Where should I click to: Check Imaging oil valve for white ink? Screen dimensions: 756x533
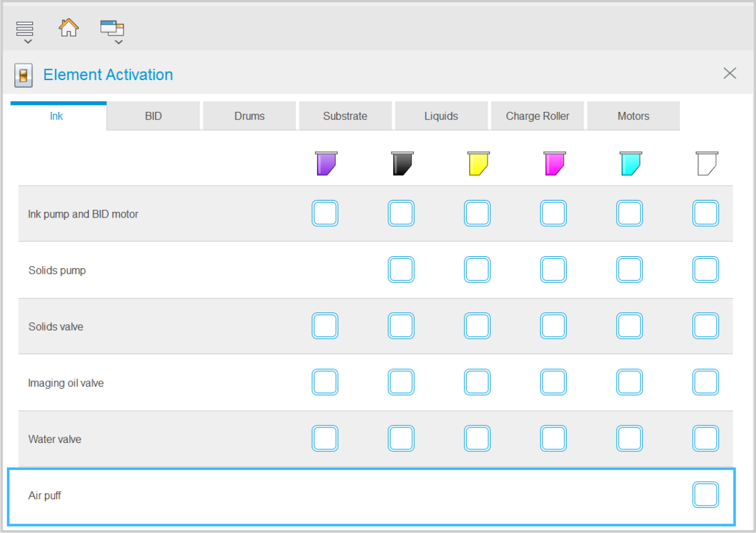tap(705, 382)
